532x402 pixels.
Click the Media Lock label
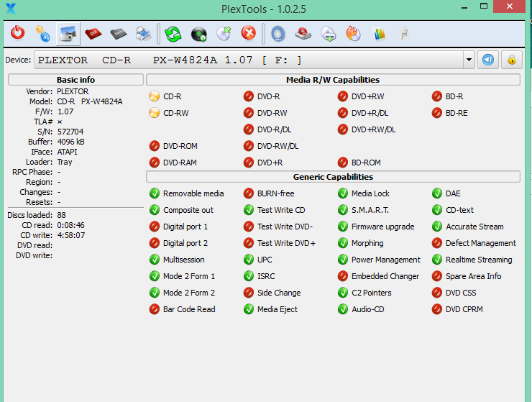370,193
